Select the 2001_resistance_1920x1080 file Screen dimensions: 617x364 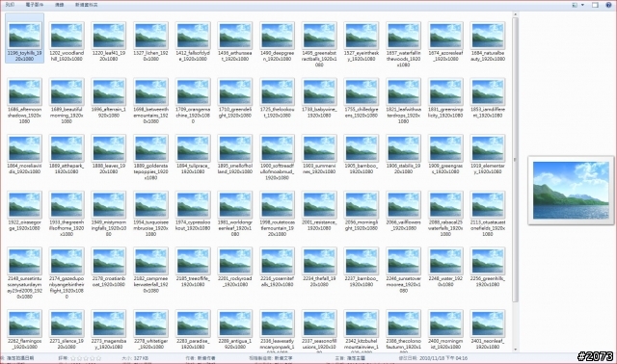click(x=319, y=211)
